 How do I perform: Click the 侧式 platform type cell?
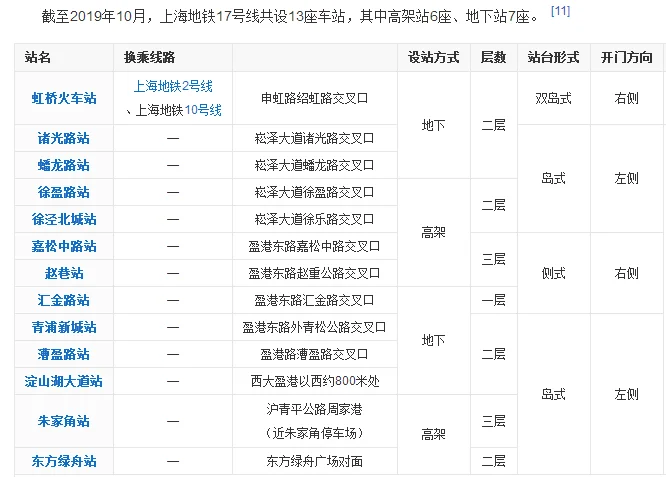click(553, 273)
